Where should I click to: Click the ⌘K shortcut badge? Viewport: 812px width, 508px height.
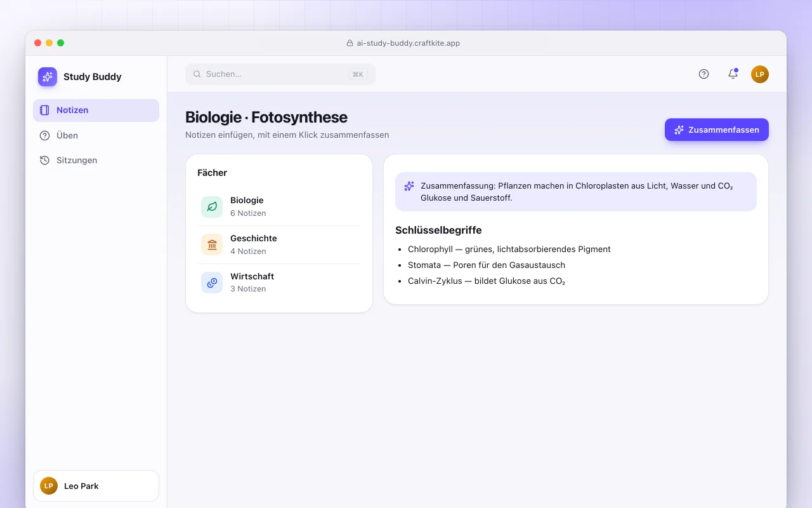[x=358, y=74]
